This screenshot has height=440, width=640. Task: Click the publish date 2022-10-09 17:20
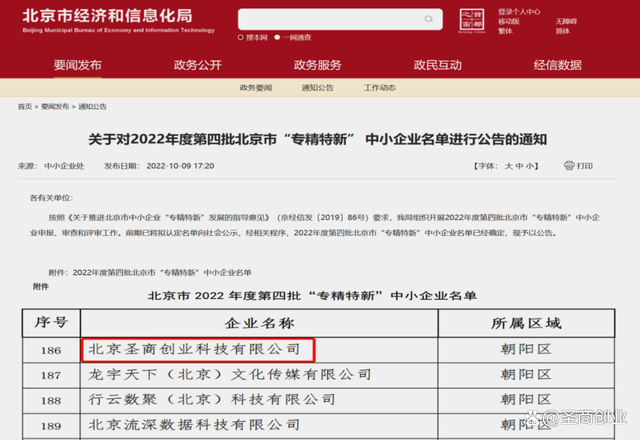click(180, 166)
